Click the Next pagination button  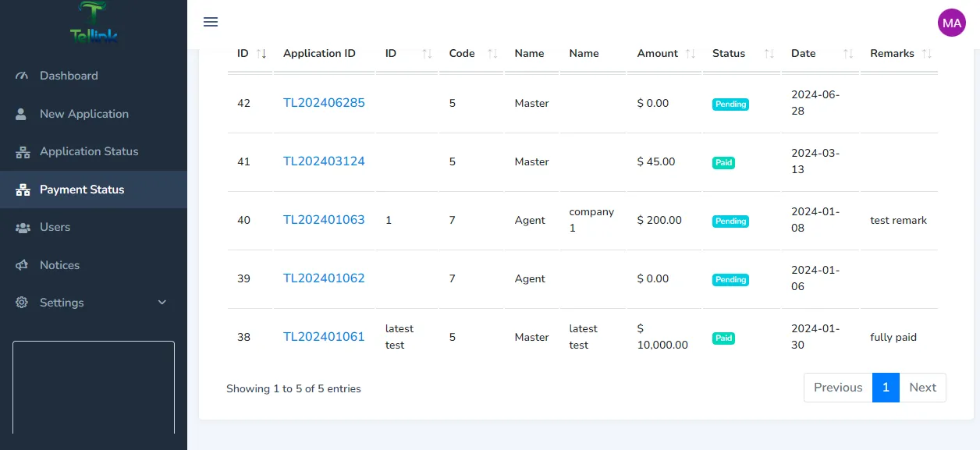click(x=922, y=388)
